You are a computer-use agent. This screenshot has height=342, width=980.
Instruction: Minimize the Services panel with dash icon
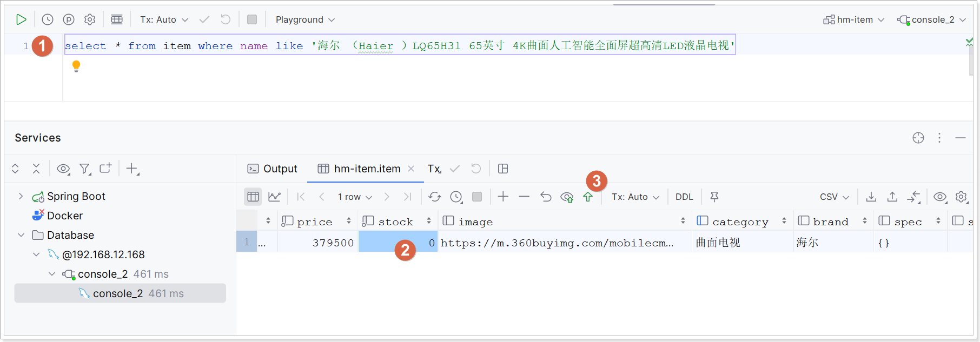[x=961, y=138]
